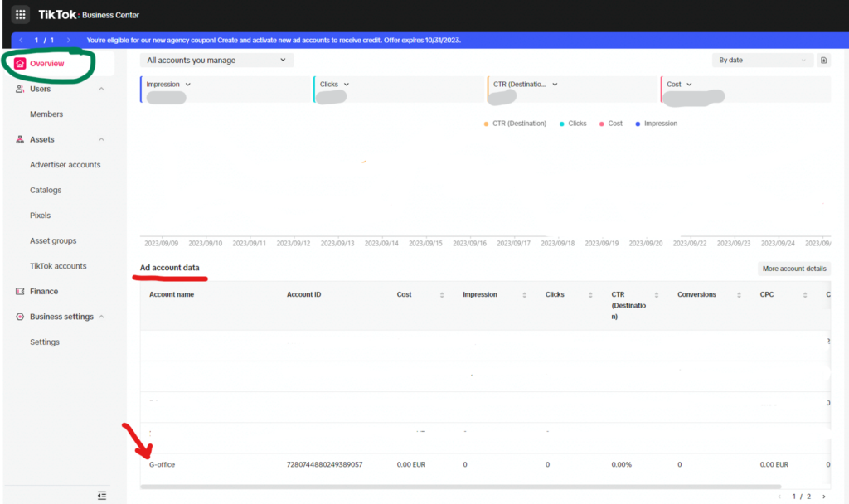Image resolution: width=849 pixels, height=504 pixels.
Task: Click the Users people icon
Action: [x=20, y=89]
